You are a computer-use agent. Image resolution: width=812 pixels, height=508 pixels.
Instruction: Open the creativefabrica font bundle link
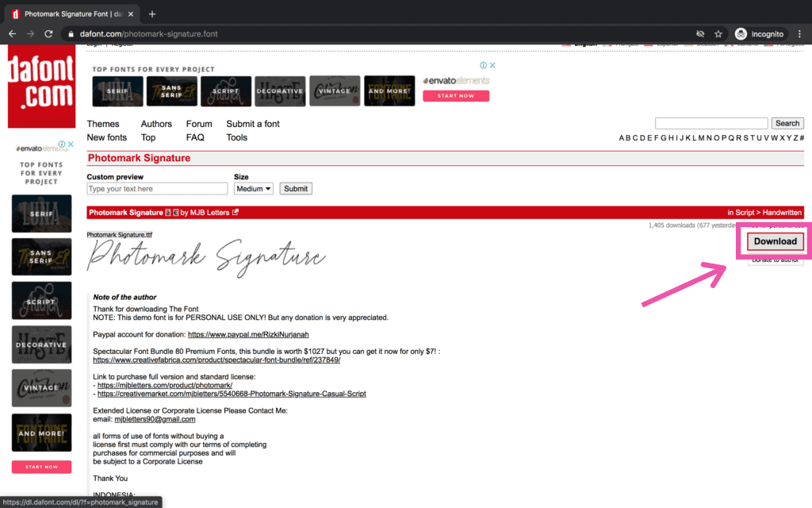[216, 360]
